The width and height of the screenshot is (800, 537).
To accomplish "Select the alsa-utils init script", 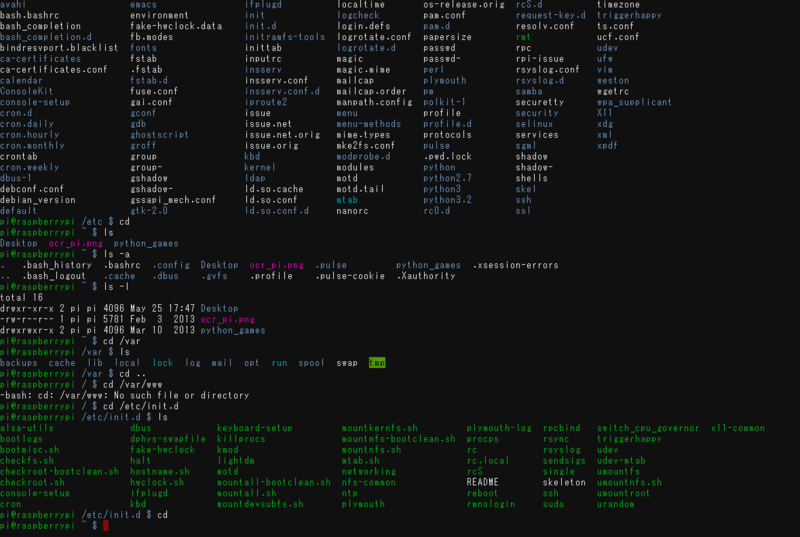I will click(27, 428).
